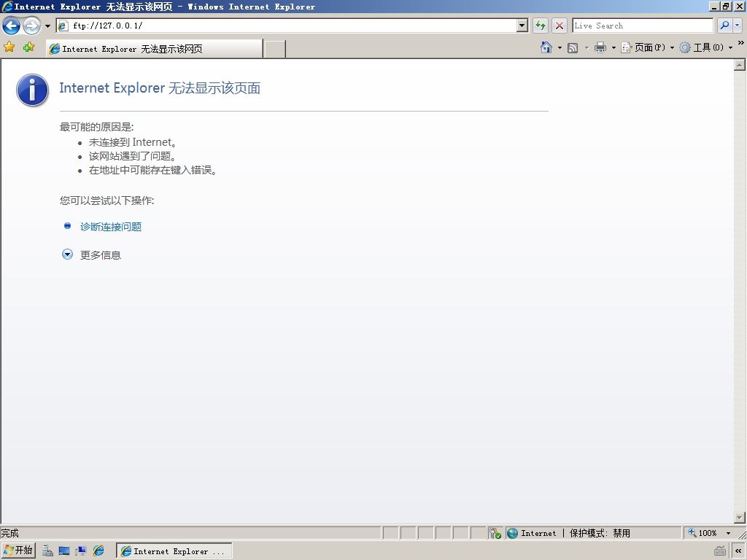Click the Show Desktop Quick Launch icon

point(64,551)
